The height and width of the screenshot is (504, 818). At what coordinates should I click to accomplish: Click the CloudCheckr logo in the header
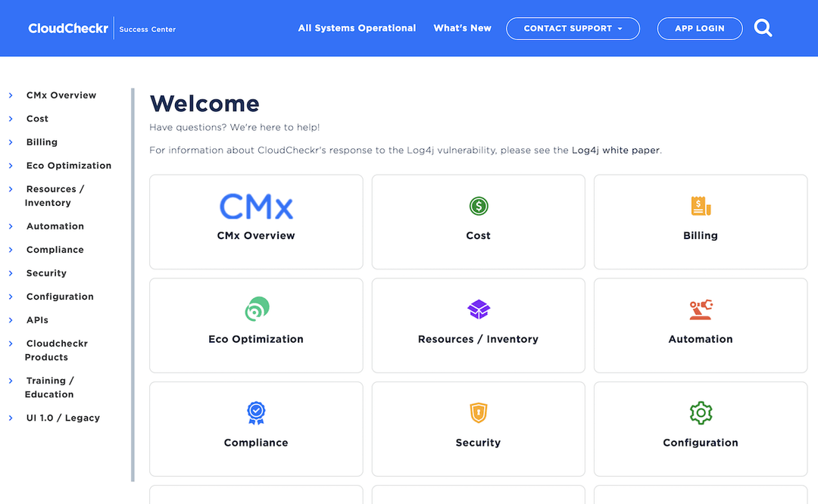68,27
